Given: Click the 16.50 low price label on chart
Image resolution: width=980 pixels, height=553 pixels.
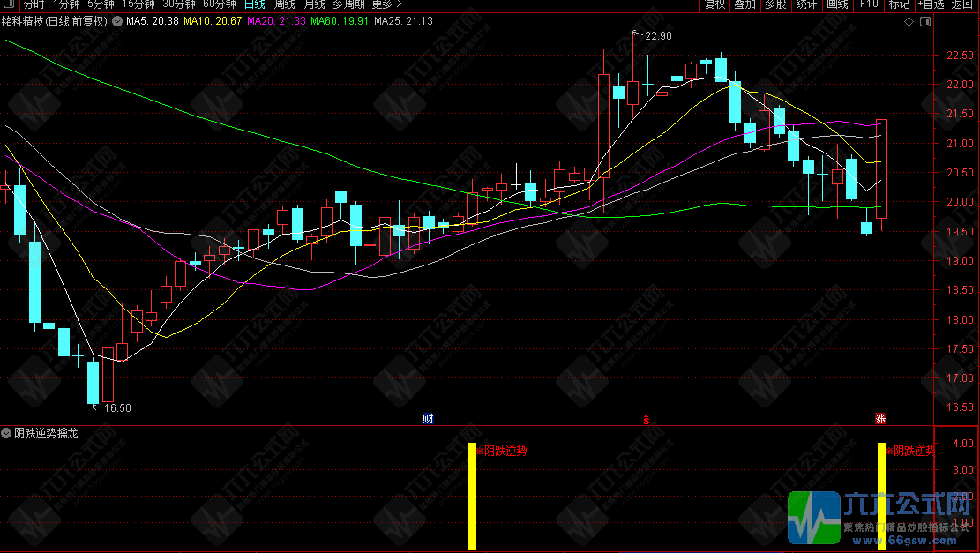Looking at the screenshot, I should click(x=117, y=408).
